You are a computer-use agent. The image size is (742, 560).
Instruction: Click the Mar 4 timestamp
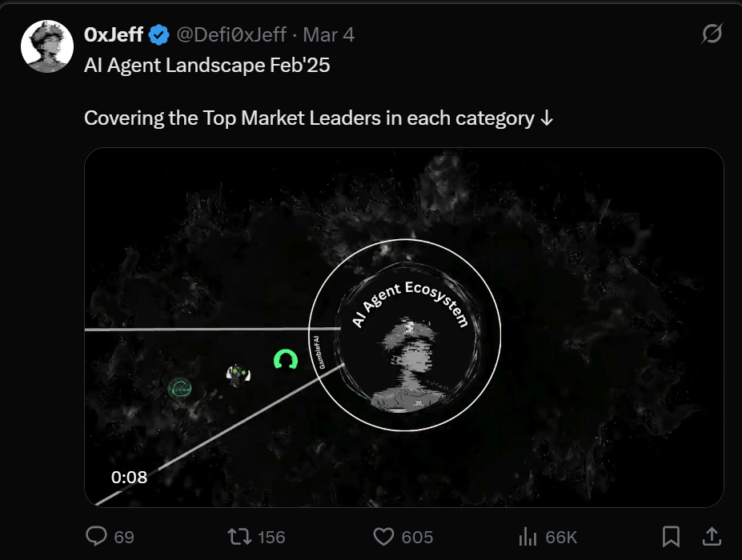point(328,34)
